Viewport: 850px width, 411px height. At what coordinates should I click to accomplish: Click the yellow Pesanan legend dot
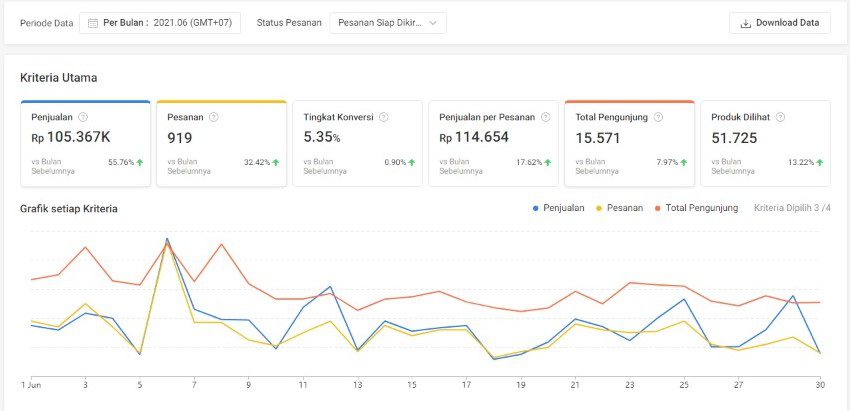click(x=599, y=208)
